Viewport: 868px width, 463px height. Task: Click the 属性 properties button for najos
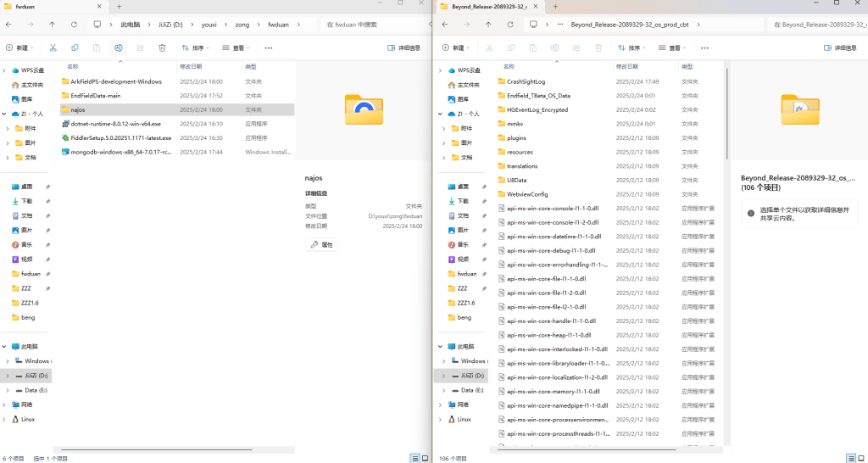point(321,244)
